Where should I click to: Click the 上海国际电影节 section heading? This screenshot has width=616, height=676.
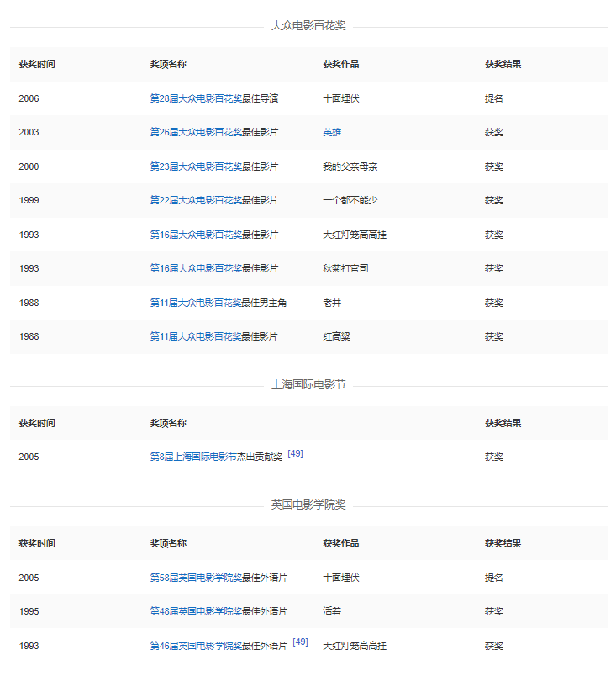coord(308,385)
